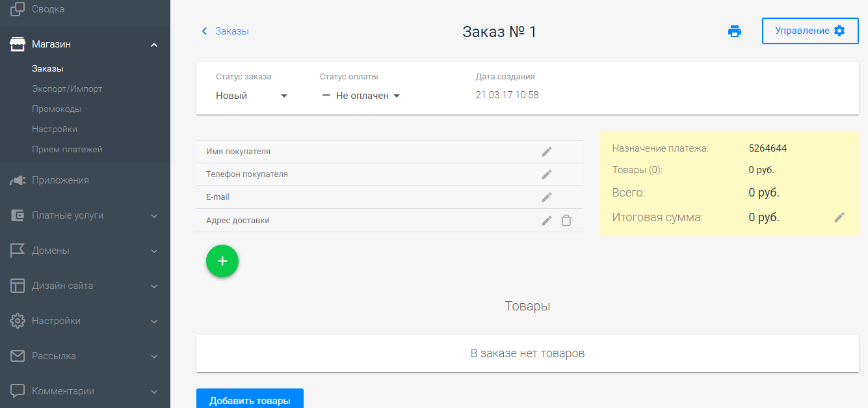Click the Комментарии speech bubble icon

pyautogui.click(x=18, y=391)
